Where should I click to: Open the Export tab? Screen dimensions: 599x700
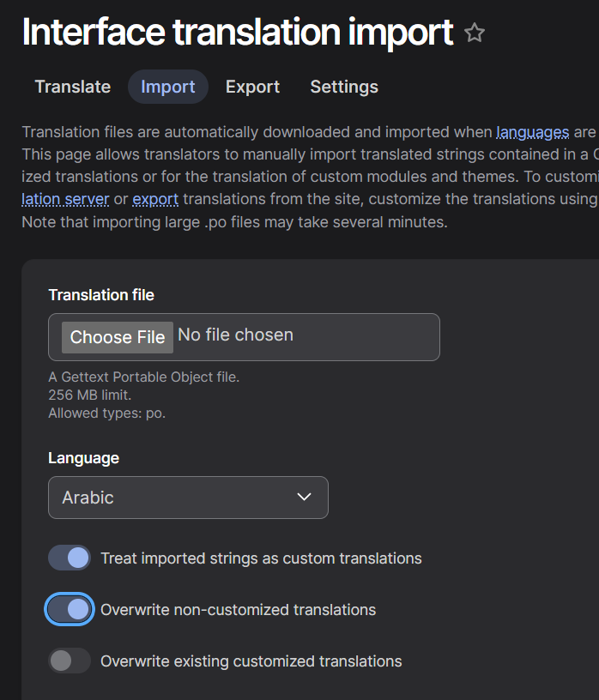252,87
